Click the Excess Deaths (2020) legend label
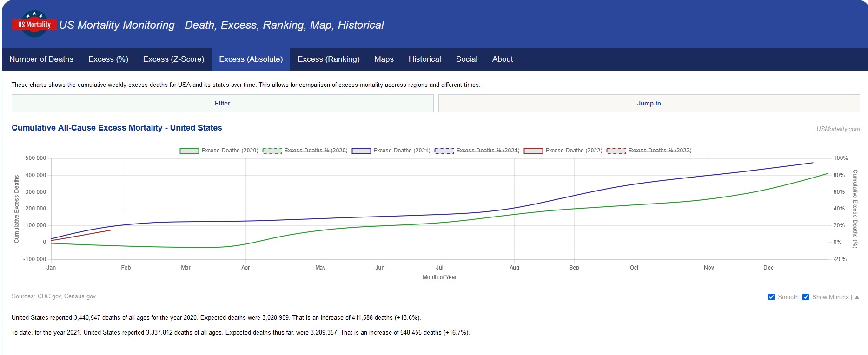Screen dimensions: 868x355 coord(230,151)
